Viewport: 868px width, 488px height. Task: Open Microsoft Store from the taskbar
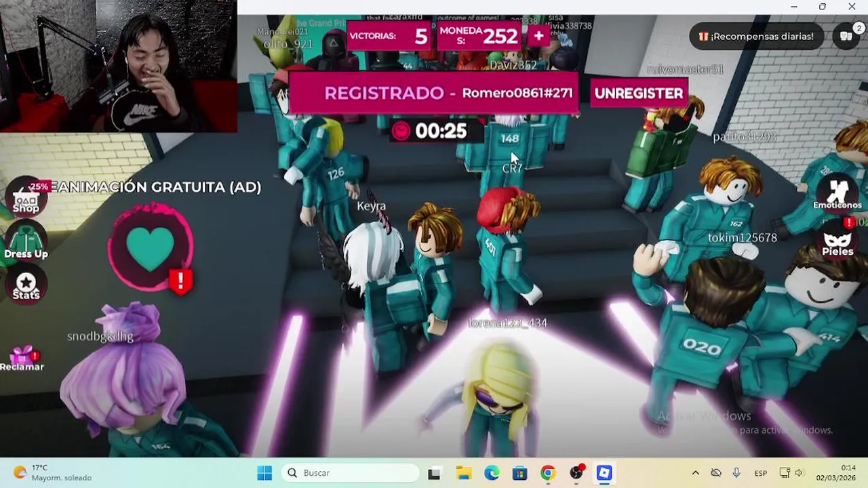(519, 473)
